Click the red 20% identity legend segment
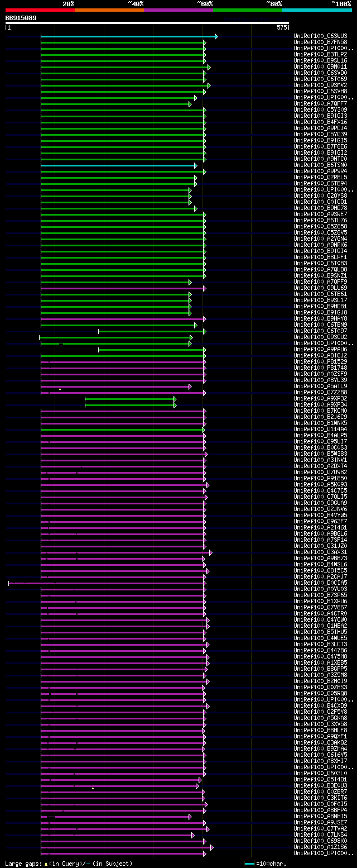Screen dimensions: 357x868 (x=40, y=10)
